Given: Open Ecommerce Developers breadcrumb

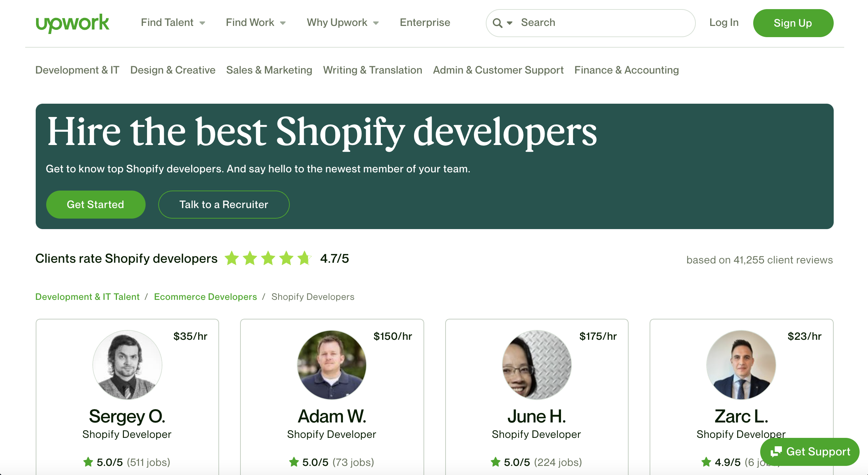Looking at the screenshot, I should click(205, 297).
